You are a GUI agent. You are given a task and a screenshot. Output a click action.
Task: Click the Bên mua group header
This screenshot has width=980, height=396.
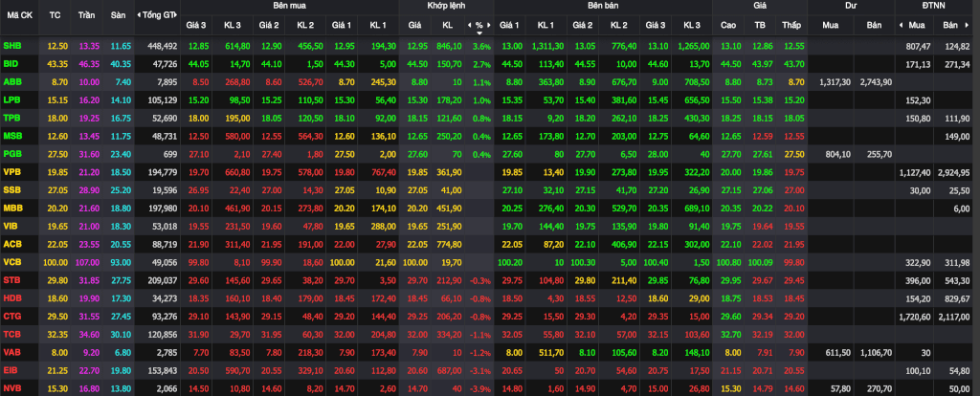(289, 5)
